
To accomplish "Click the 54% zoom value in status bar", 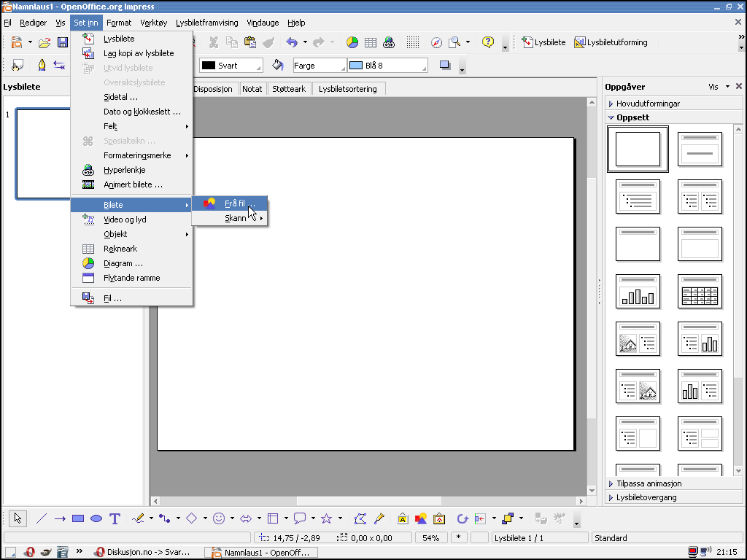I will [430, 538].
